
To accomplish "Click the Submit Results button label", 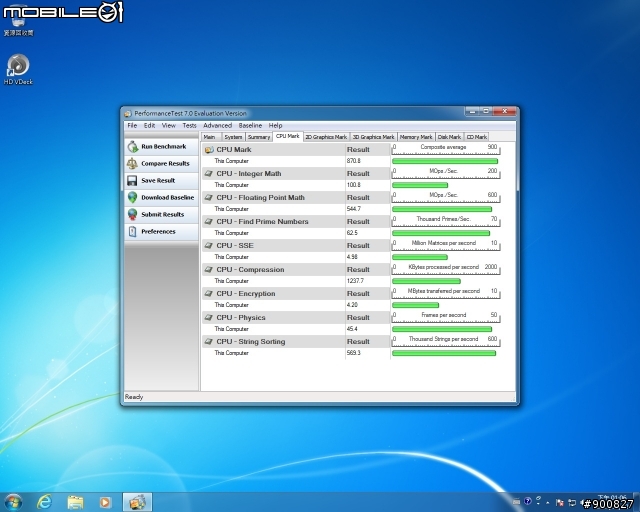I will [x=162, y=214].
